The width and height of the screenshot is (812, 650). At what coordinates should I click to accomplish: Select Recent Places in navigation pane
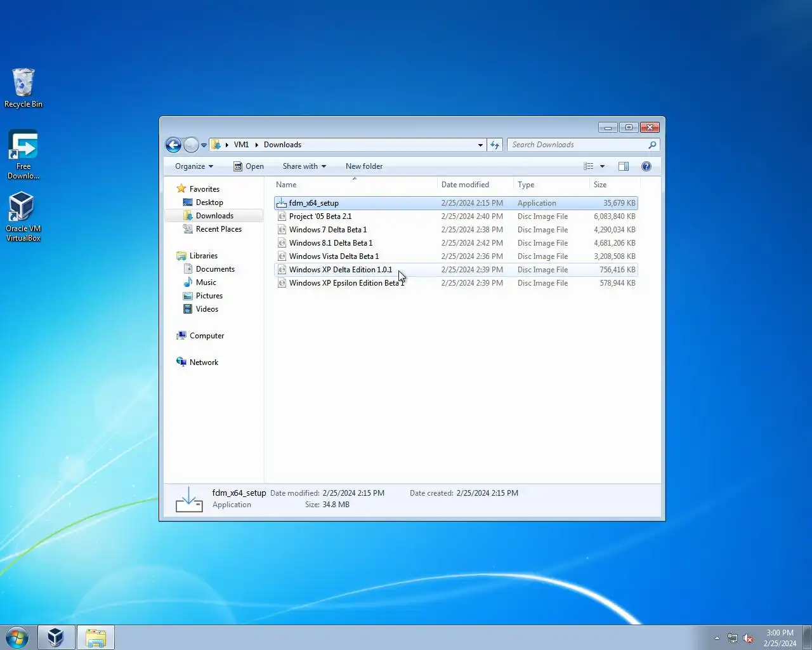tap(219, 229)
